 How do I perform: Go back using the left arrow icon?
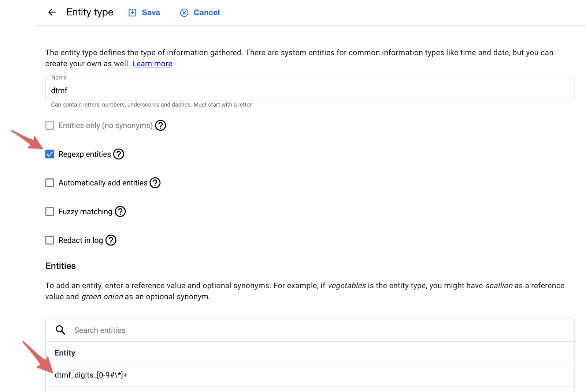[52, 12]
